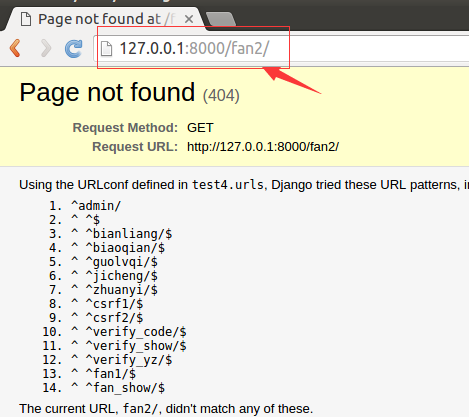Click the ^admin/ URL pattern
This screenshot has height=417, width=469.
pos(96,206)
